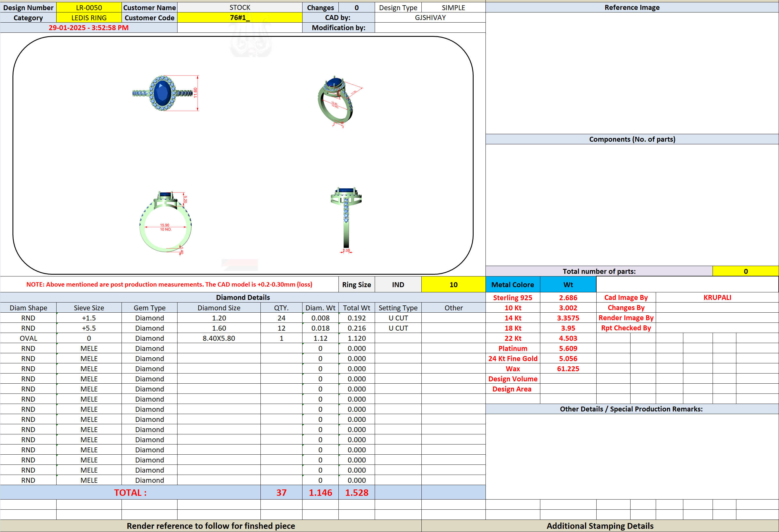Select the 0.018 diamond weight cell
Screen dimensions: 779x532
click(x=320, y=328)
